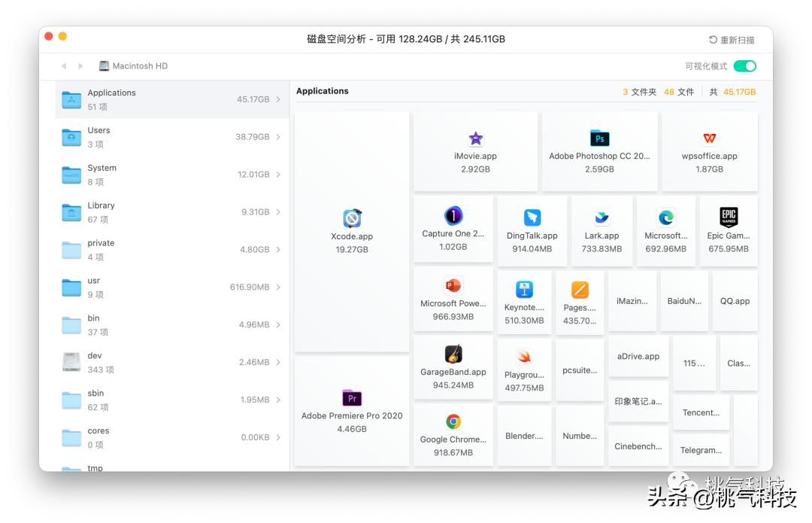
Task: Click the back navigation arrow
Action: coord(64,66)
